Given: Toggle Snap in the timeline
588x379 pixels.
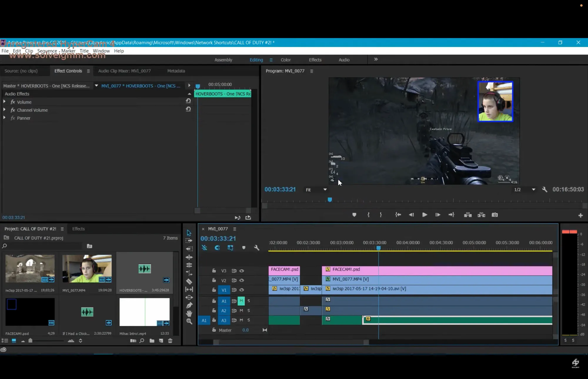Looking at the screenshot, I should 217,248.
